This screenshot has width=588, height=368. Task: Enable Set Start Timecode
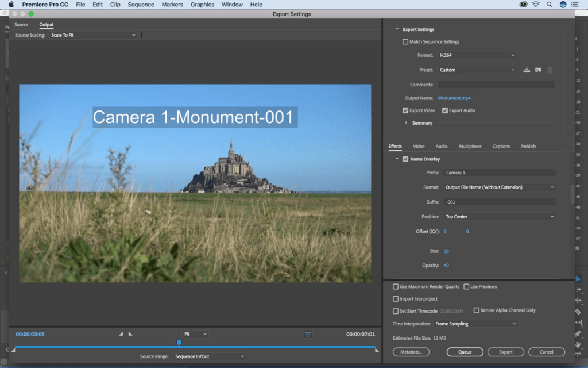click(396, 311)
